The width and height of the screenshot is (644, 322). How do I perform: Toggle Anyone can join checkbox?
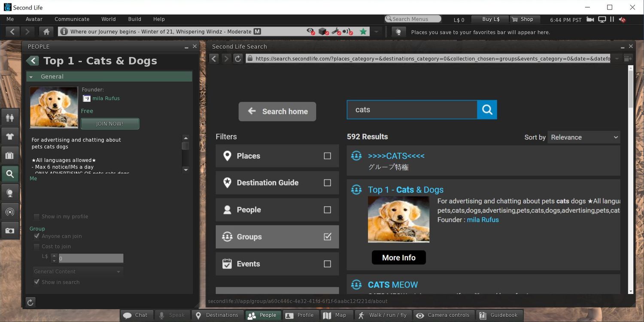point(36,236)
